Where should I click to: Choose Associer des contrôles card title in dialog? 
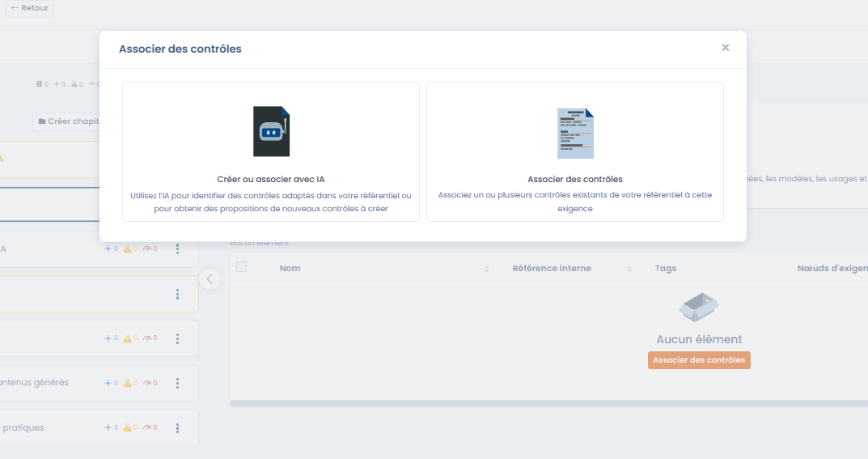575,179
